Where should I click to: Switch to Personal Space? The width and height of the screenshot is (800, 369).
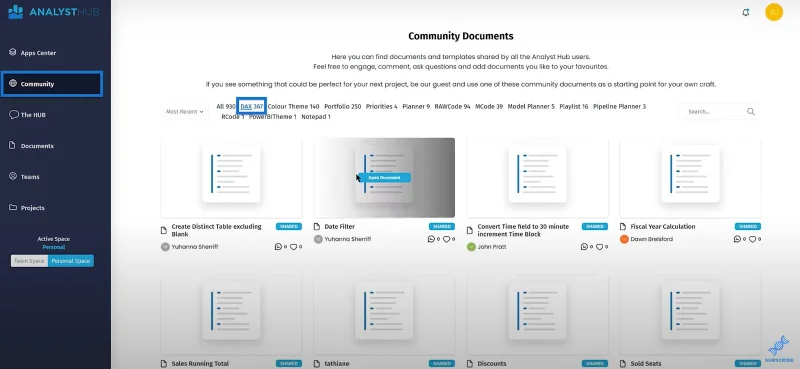(71, 261)
